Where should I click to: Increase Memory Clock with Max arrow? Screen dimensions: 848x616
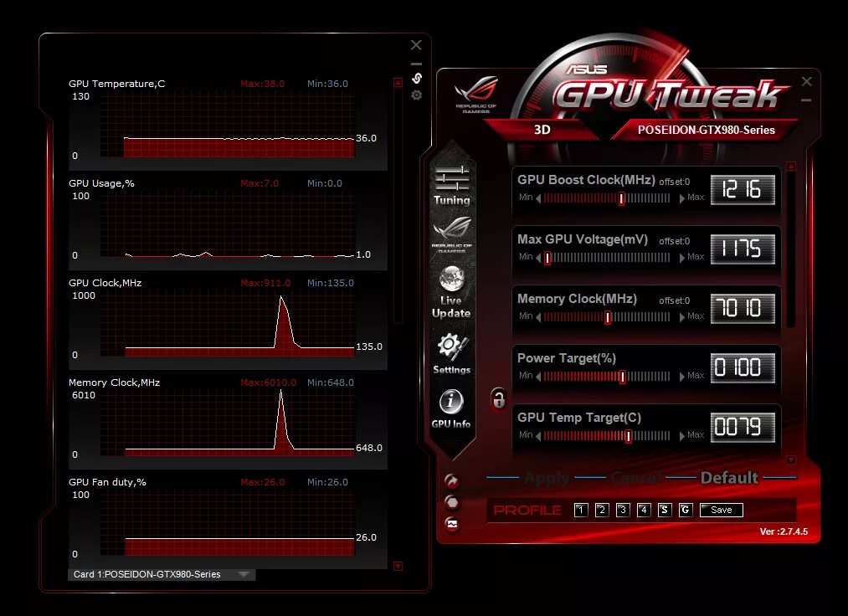[682, 317]
